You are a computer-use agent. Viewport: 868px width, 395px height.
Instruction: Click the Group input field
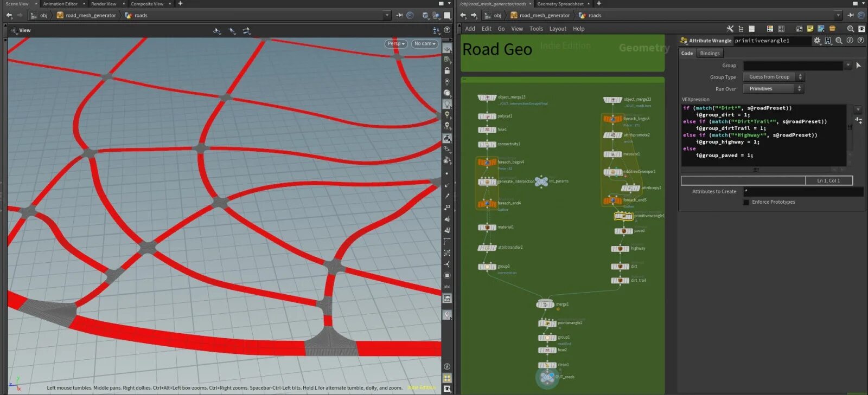793,66
